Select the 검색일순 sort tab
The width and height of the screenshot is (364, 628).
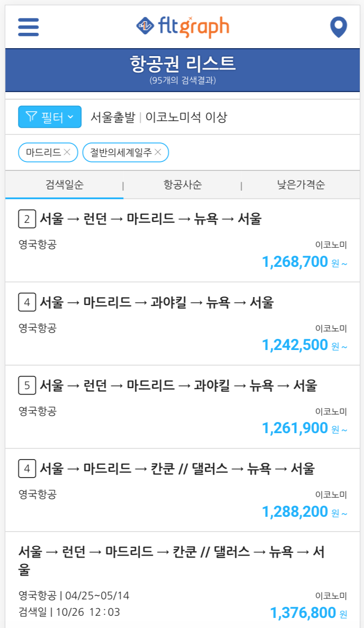pos(63,185)
